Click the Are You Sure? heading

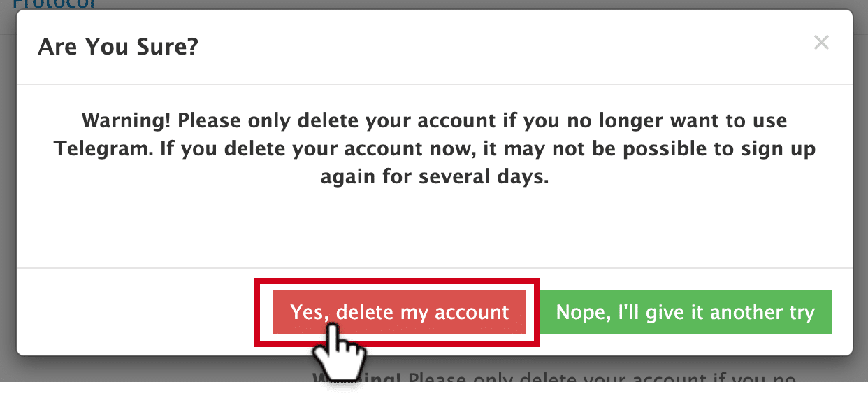pyautogui.click(x=118, y=47)
